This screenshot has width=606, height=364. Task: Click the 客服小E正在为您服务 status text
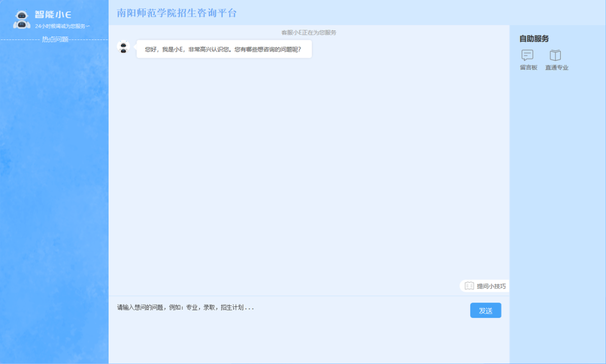coord(309,33)
